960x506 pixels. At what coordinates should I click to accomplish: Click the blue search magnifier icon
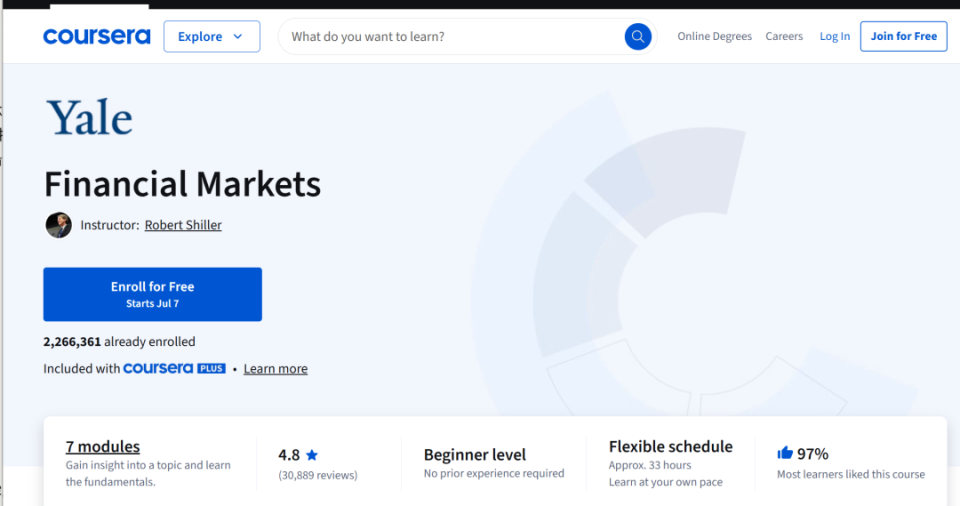tap(637, 37)
